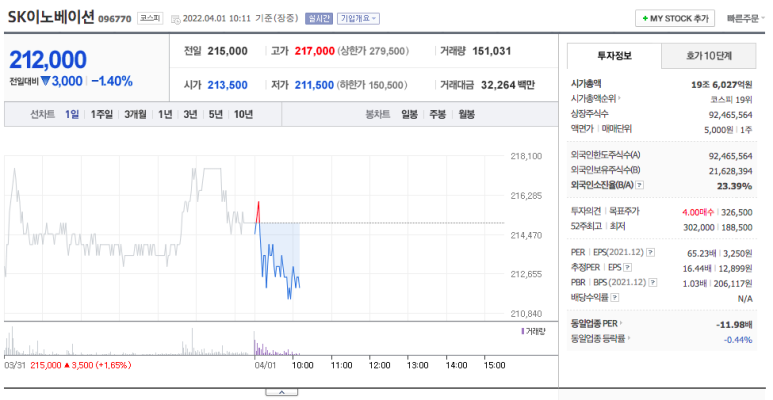Image resolution: width=773 pixels, height=400 pixels.
Task: Switch to the 투자정보 tab
Action: [x=614, y=56]
